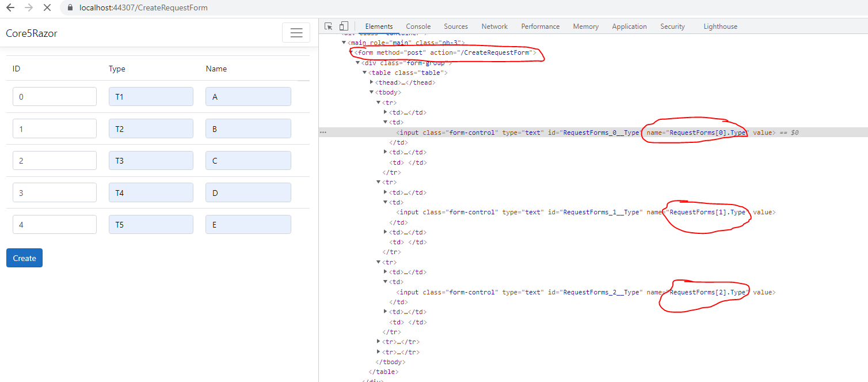Click the stop loading icon
This screenshot has width=868, height=382.
(47, 8)
